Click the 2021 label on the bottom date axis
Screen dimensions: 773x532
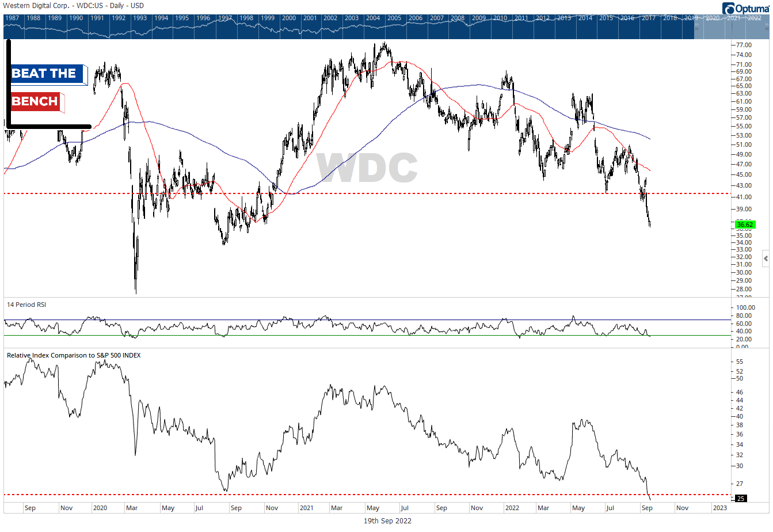[x=307, y=508]
